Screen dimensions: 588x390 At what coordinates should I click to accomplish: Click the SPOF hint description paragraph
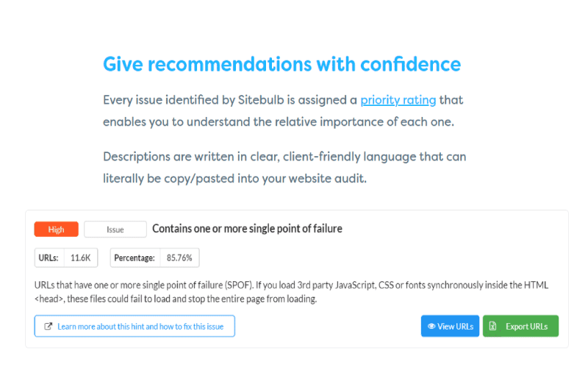pyautogui.click(x=291, y=292)
